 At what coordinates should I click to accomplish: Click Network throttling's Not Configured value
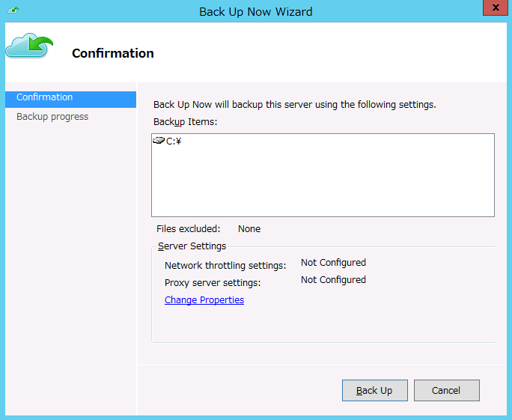(333, 263)
